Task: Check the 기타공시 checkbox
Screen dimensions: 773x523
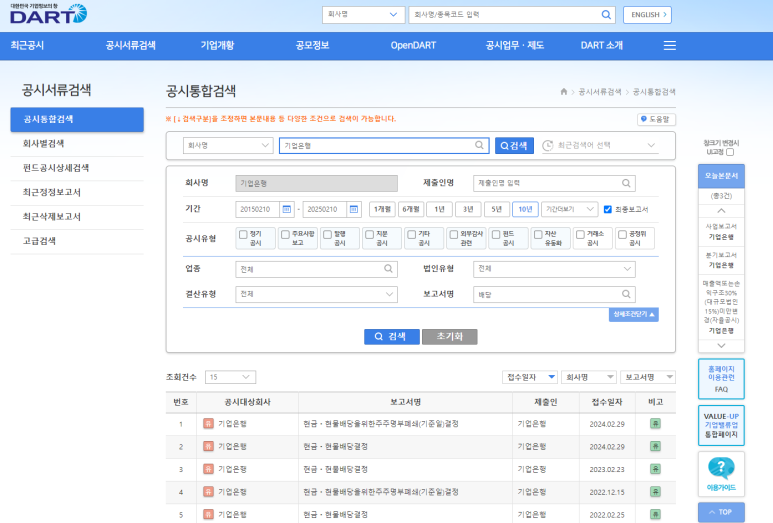Action: click(x=412, y=235)
